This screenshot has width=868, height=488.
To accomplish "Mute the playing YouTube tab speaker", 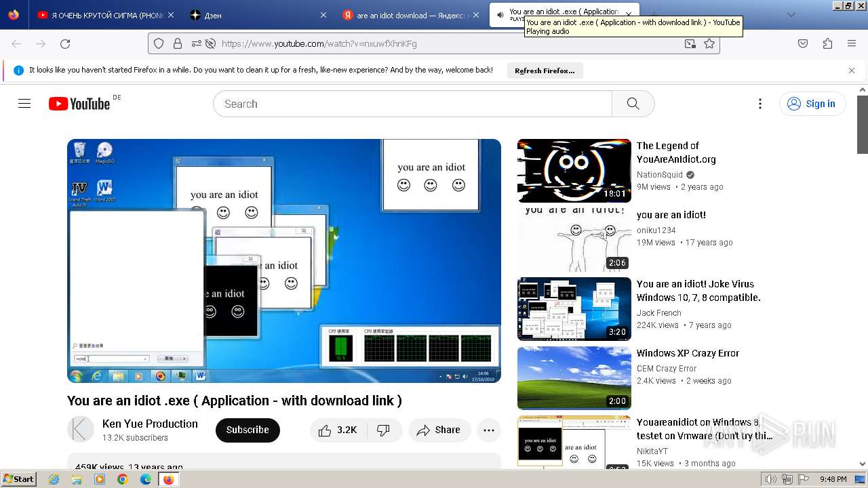I will pos(500,15).
